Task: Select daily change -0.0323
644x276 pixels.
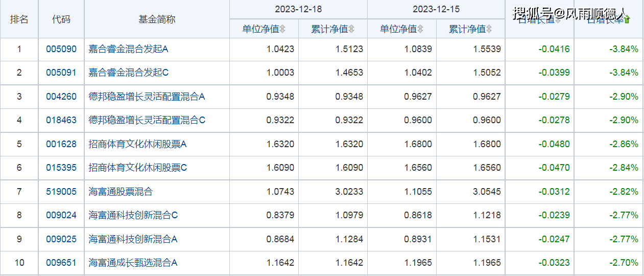Action: 554,263
